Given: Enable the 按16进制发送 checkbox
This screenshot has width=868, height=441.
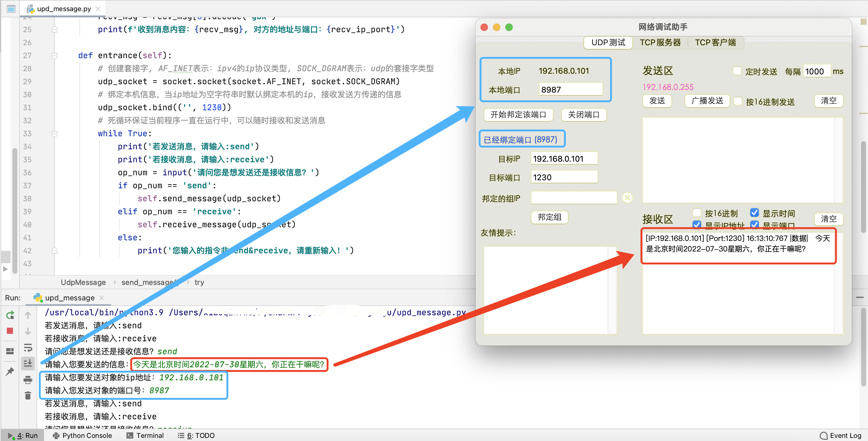Looking at the screenshot, I should coord(737,101).
